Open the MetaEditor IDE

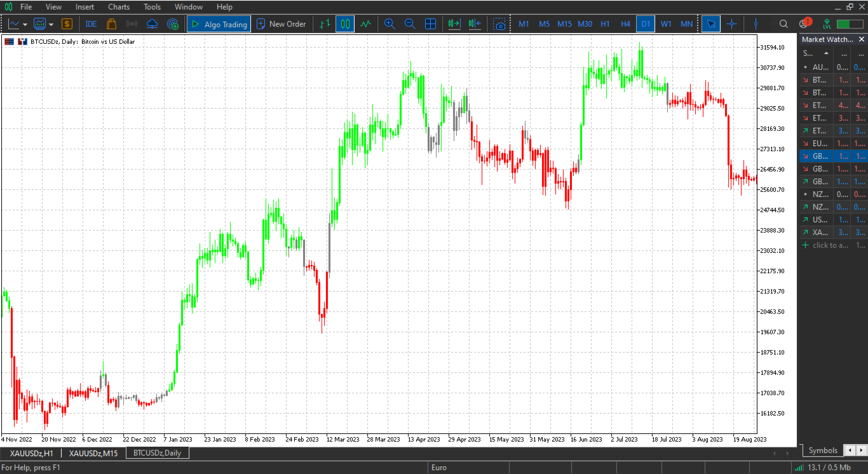[x=91, y=24]
